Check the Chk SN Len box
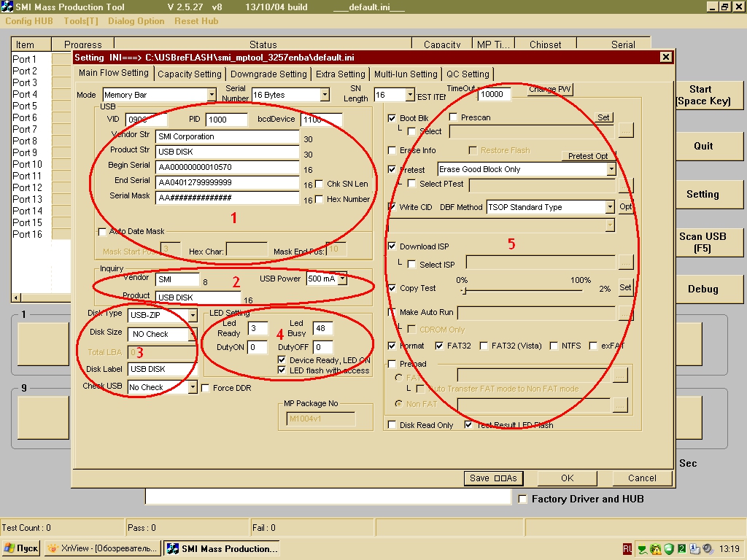747x560 pixels. [319, 183]
